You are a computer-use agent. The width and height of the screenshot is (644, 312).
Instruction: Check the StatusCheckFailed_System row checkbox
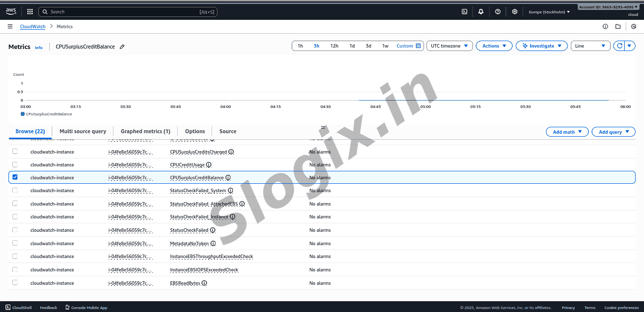pyautogui.click(x=15, y=191)
